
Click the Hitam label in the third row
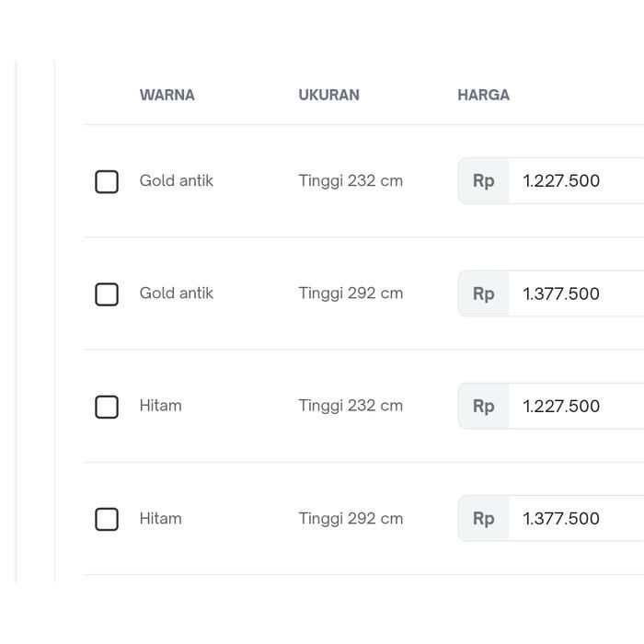point(161,406)
